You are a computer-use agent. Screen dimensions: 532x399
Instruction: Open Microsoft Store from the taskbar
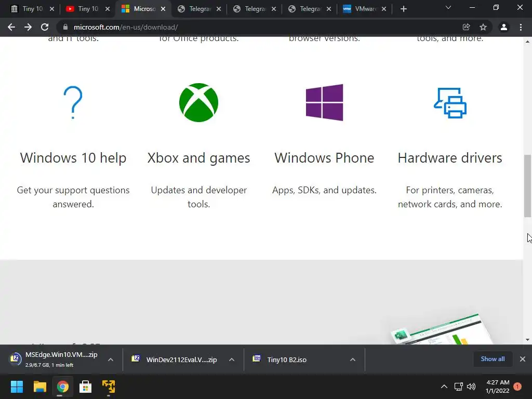click(x=86, y=387)
